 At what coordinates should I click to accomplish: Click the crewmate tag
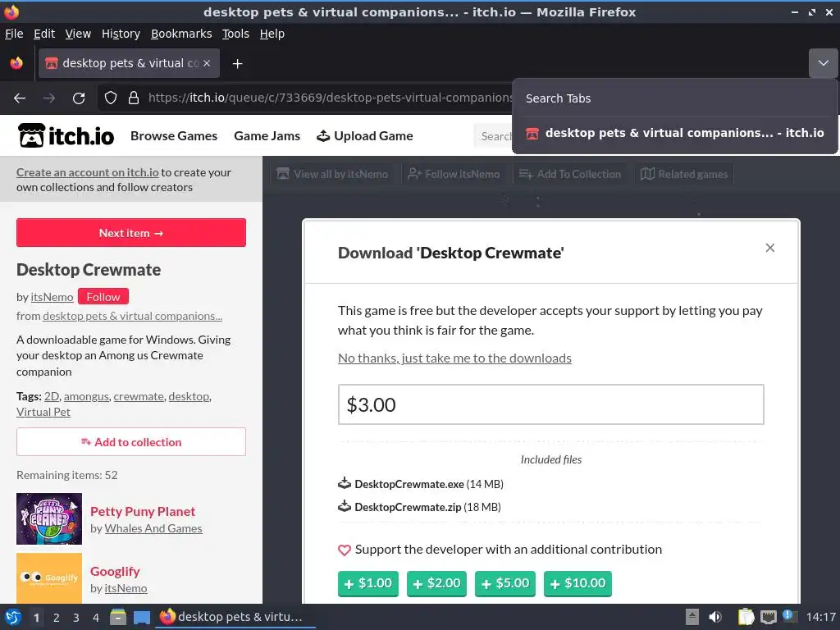click(139, 396)
